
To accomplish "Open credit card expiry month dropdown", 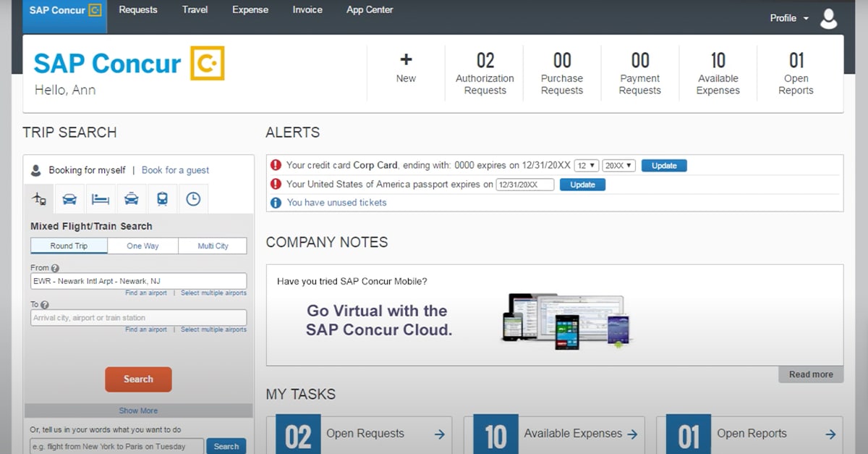I will pyautogui.click(x=586, y=166).
